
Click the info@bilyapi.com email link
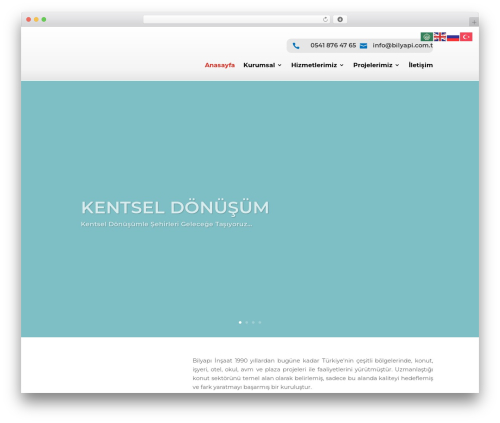403,45
